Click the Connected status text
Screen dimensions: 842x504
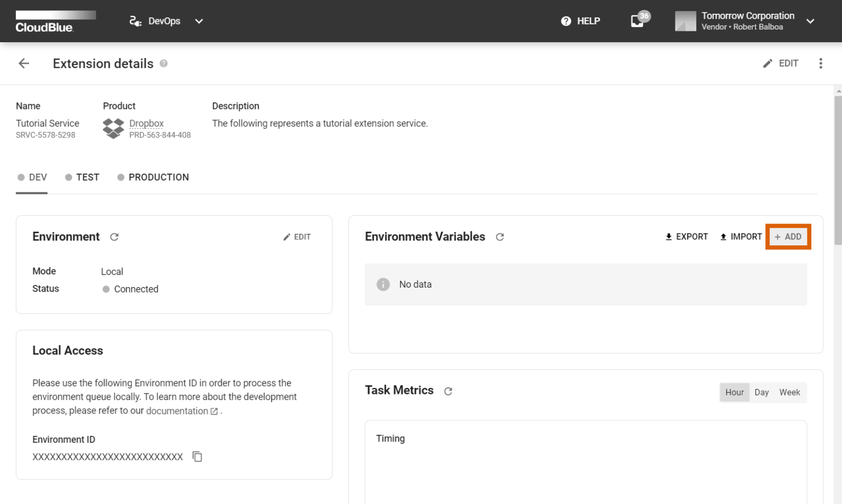[136, 289]
